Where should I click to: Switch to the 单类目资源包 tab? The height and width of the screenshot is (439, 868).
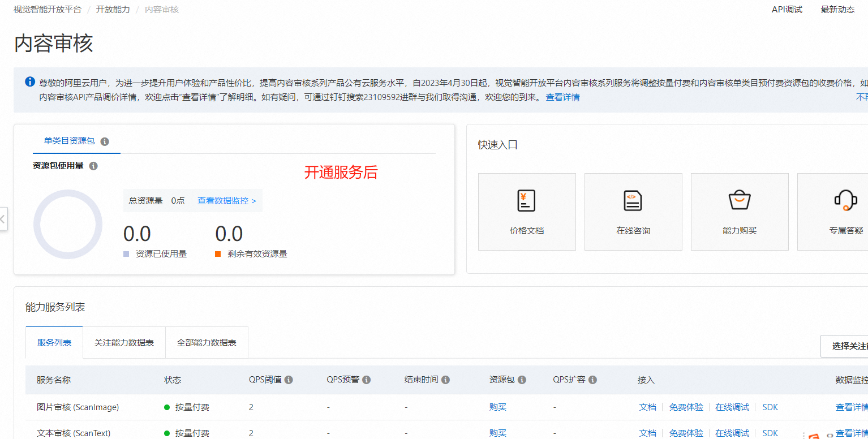pos(69,141)
